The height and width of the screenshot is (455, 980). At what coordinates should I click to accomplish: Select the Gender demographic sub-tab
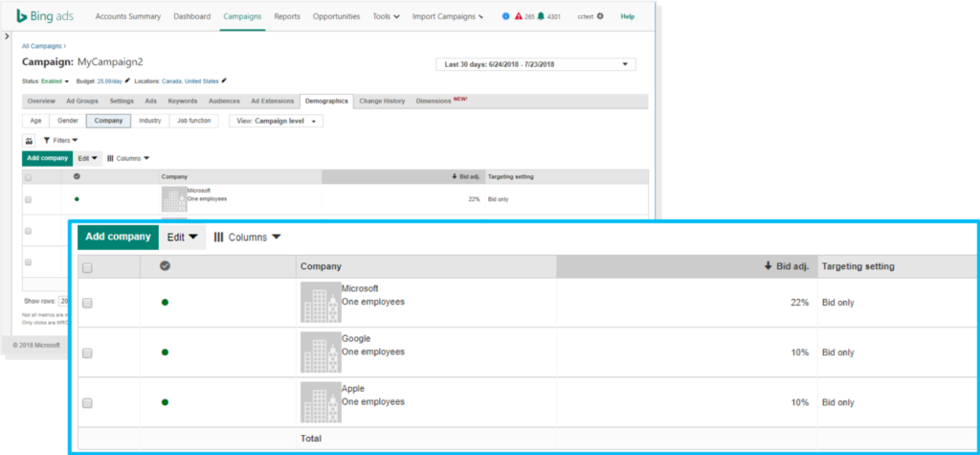point(68,121)
